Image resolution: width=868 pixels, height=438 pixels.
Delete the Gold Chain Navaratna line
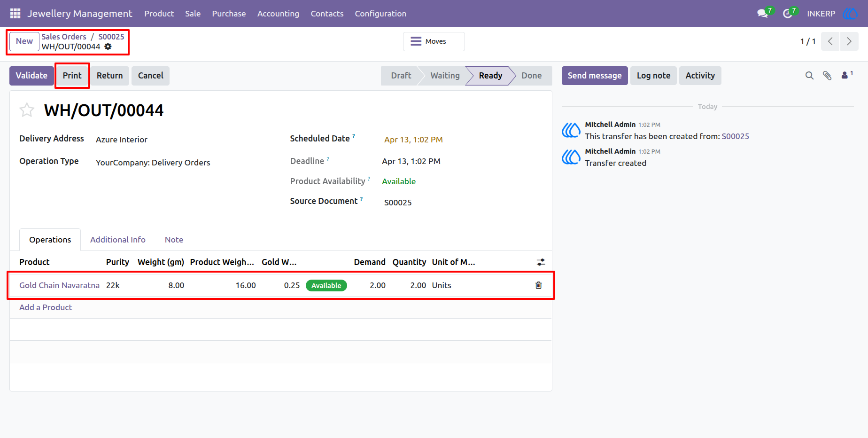[539, 285]
